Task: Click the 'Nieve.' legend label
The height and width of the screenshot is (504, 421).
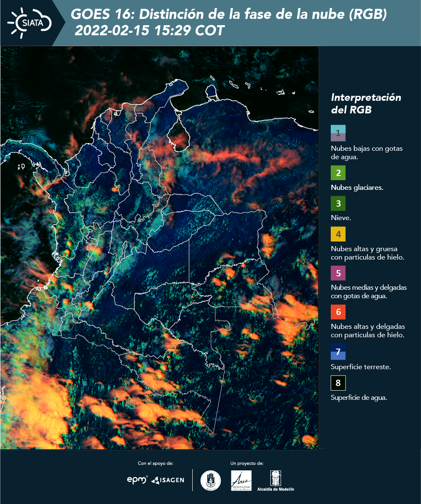Action: pos(341,218)
